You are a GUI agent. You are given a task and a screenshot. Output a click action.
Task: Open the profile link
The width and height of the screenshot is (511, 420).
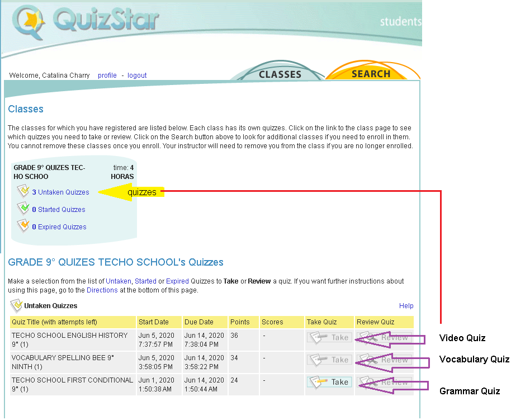(x=107, y=75)
